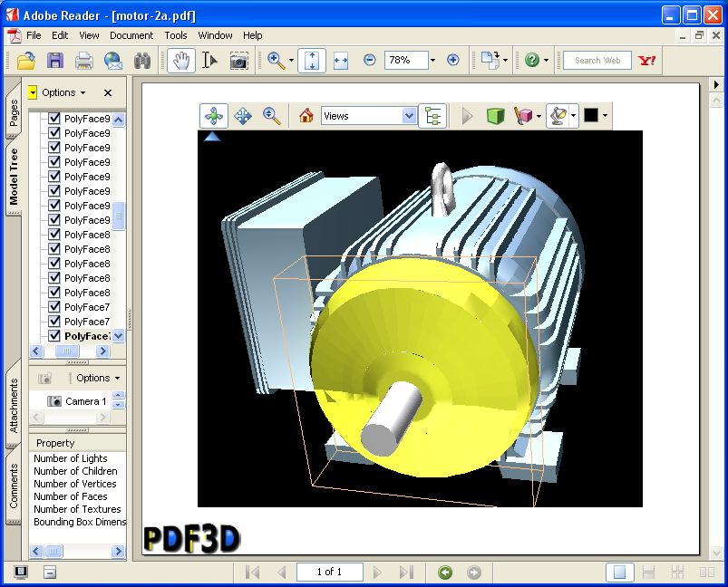
Task: Select the 3D Pan tool
Action: pos(243,116)
